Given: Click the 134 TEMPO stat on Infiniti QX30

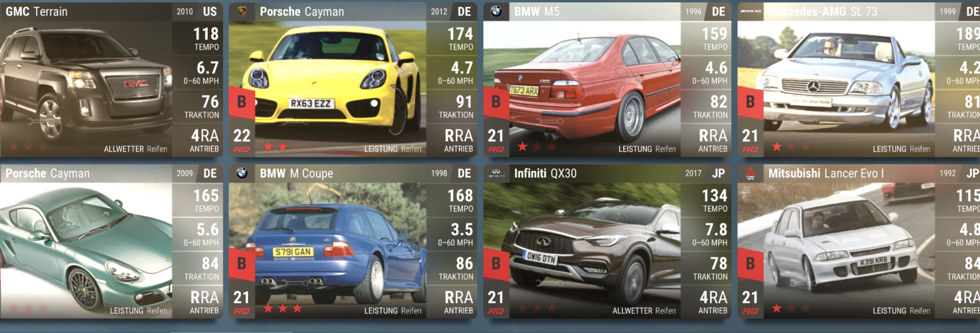Looking at the screenshot, I should coord(715,200).
